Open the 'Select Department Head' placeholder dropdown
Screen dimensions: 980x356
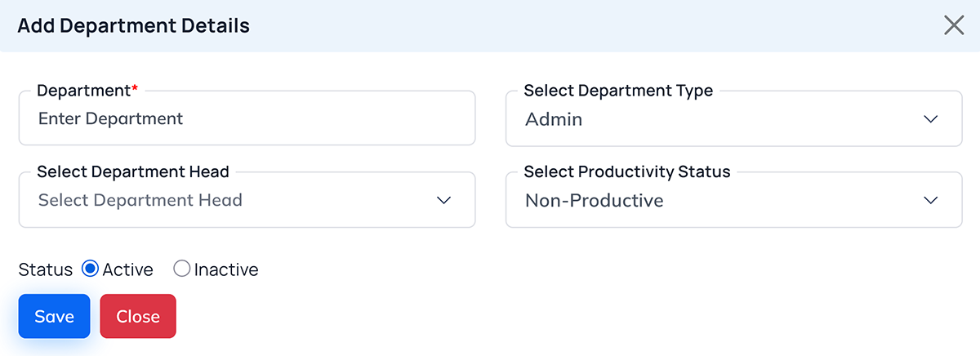point(237,200)
